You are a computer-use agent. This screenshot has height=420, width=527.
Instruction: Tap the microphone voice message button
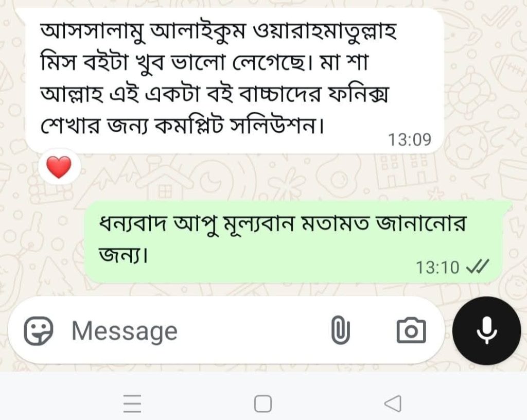coord(487,330)
